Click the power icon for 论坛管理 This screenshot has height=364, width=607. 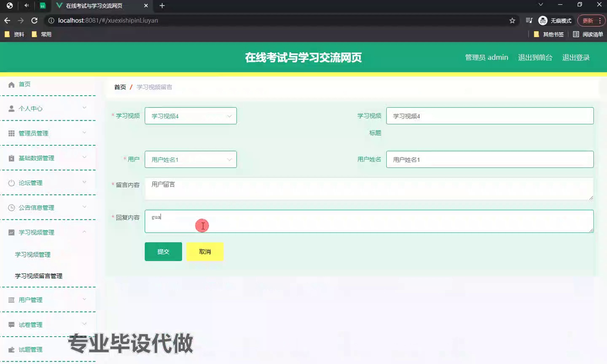coord(11,183)
